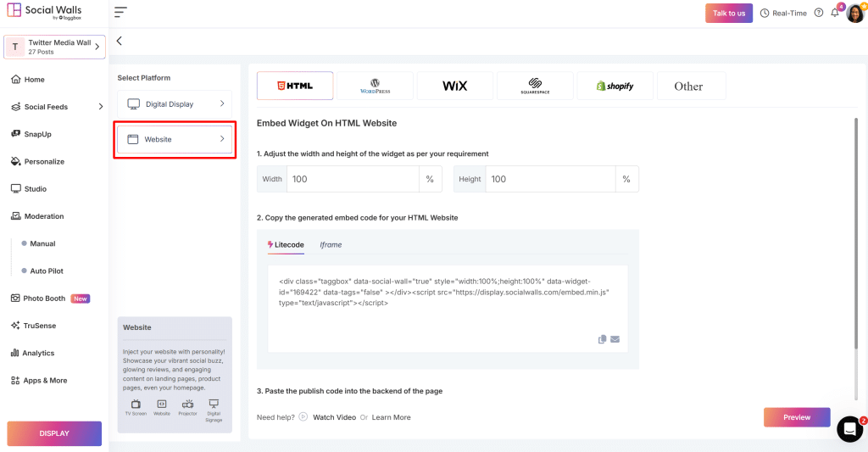This screenshot has height=452, width=868.
Task: Switch to the Iframe tab
Action: pyautogui.click(x=331, y=245)
